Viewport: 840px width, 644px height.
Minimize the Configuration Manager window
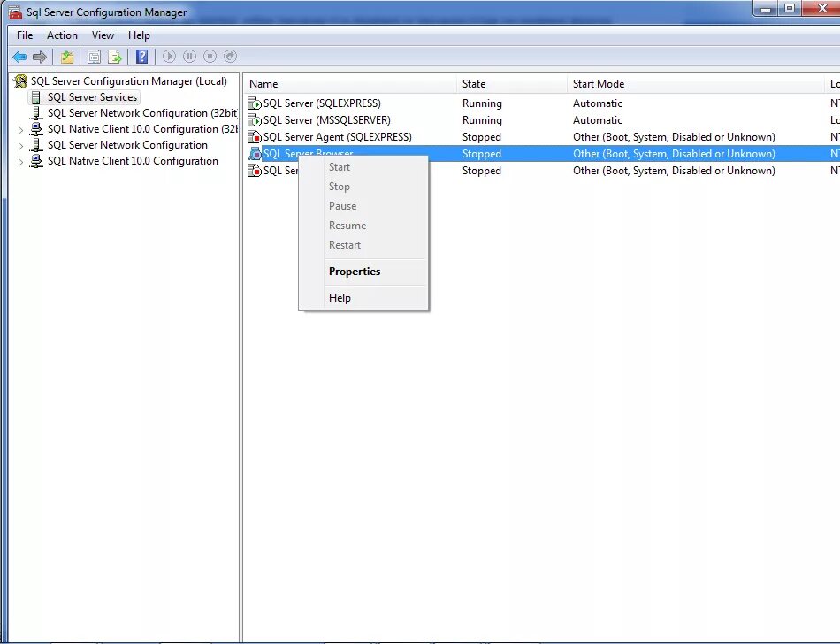(x=766, y=9)
